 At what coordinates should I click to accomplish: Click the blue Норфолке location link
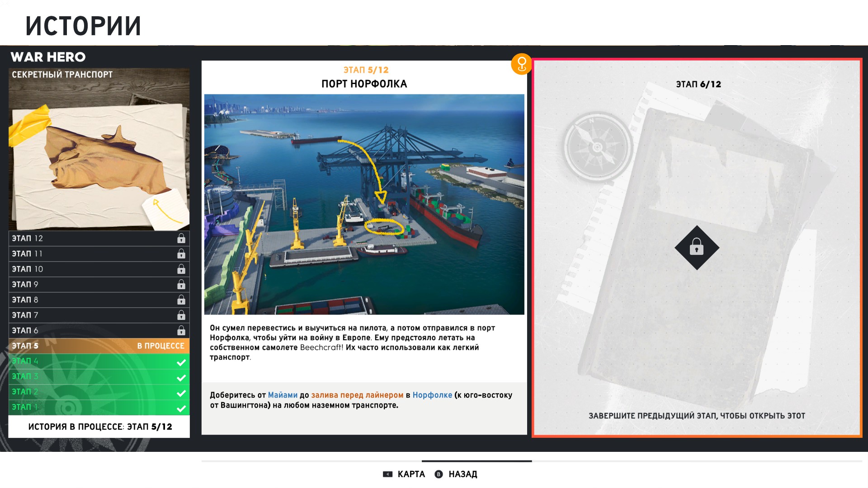pos(432,395)
